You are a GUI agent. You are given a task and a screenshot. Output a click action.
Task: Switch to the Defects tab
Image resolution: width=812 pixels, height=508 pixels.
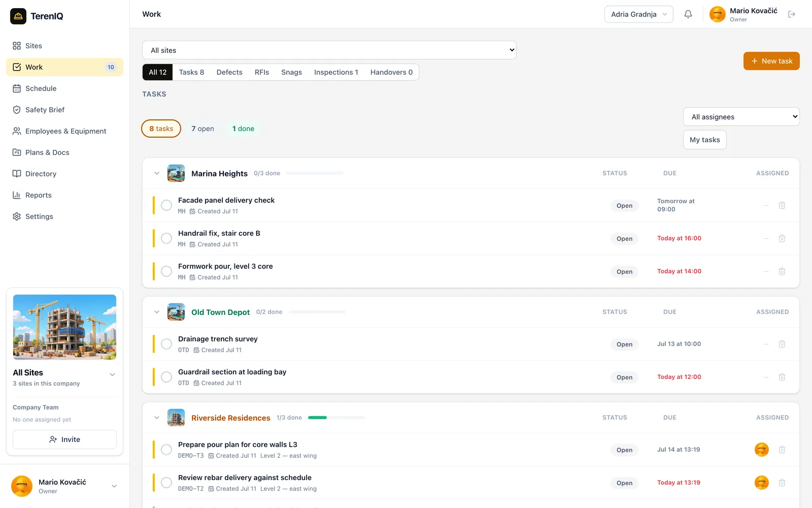point(229,72)
